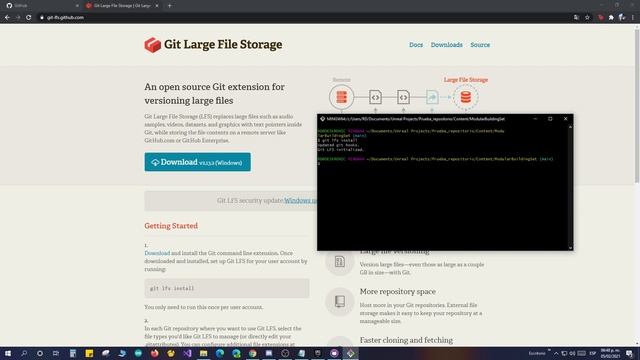The width and height of the screenshot is (640, 360).
Task: Open Microsoft Edge from the taskbar
Action: click(220, 353)
